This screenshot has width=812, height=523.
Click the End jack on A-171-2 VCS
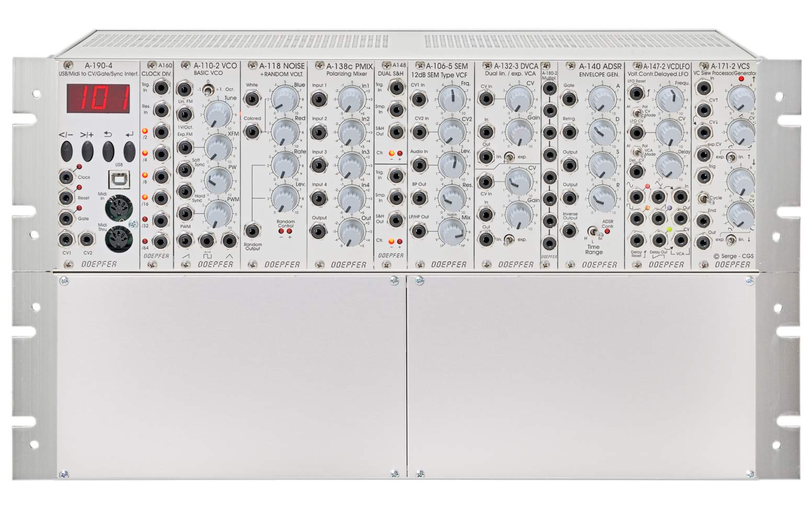click(703, 220)
